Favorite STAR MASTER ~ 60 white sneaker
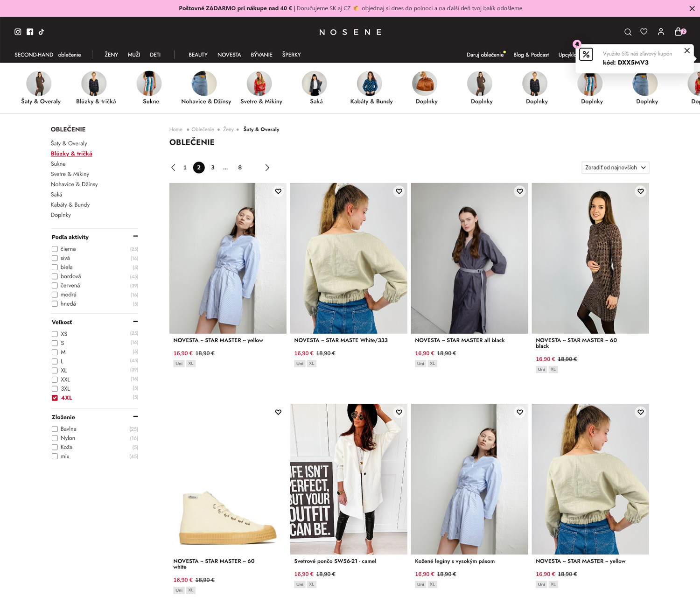 coord(278,412)
